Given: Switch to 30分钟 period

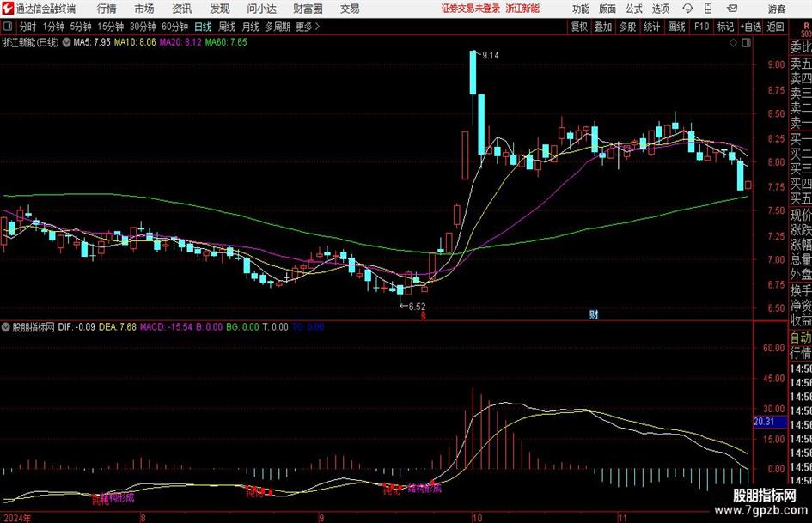Looking at the screenshot, I should point(143,27).
